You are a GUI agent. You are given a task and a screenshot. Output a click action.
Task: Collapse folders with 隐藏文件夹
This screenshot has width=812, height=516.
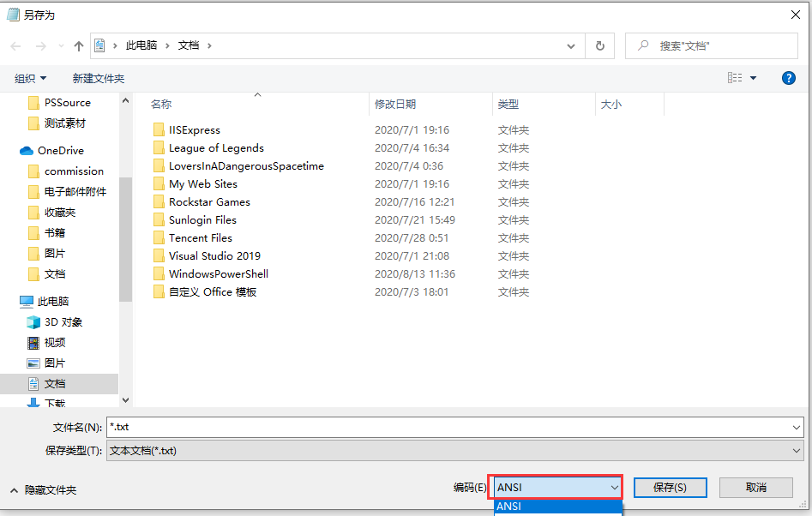pos(44,490)
